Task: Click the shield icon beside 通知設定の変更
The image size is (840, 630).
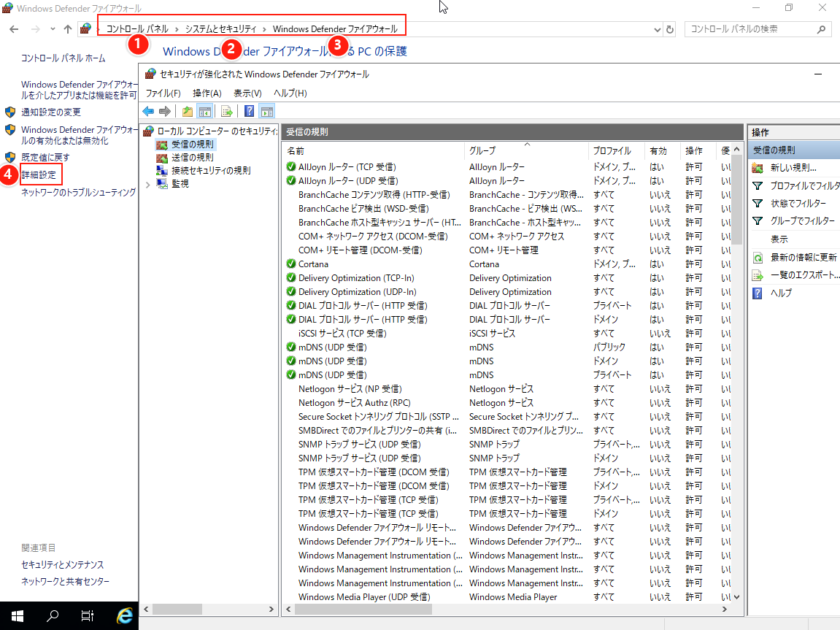Action: coord(10,112)
